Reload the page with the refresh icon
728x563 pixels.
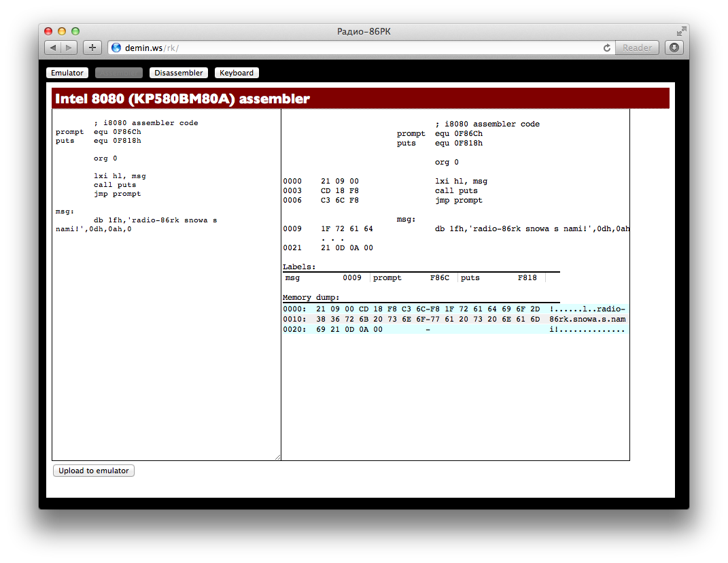[x=607, y=48]
